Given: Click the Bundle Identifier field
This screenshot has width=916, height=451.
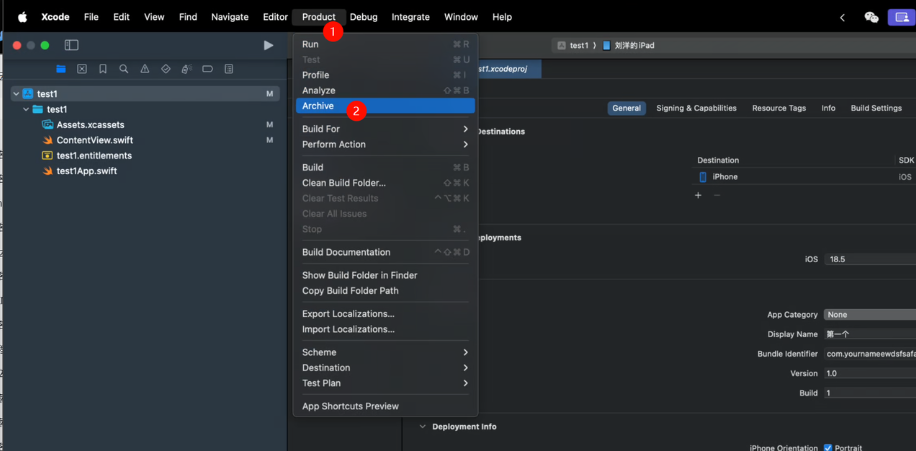Looking at the screenshot, I should (870, 354).
